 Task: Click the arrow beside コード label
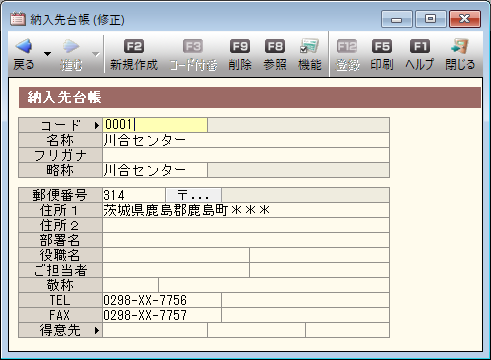tap(97, 125)
